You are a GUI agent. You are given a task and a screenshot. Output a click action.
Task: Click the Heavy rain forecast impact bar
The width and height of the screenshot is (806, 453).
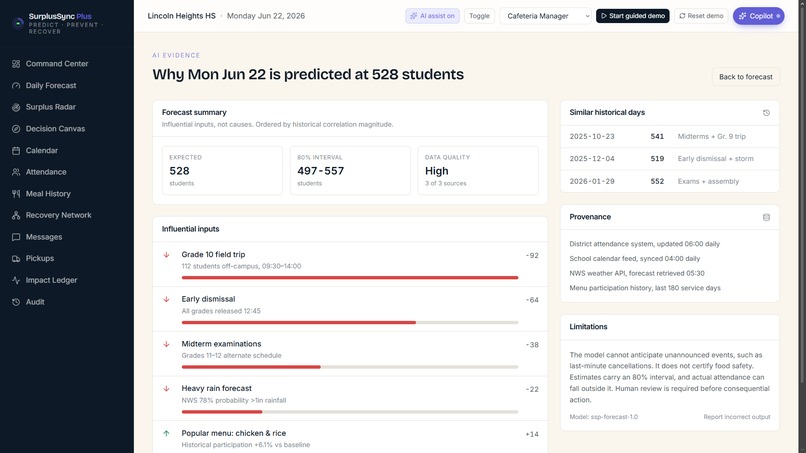[x=350, y=412]
